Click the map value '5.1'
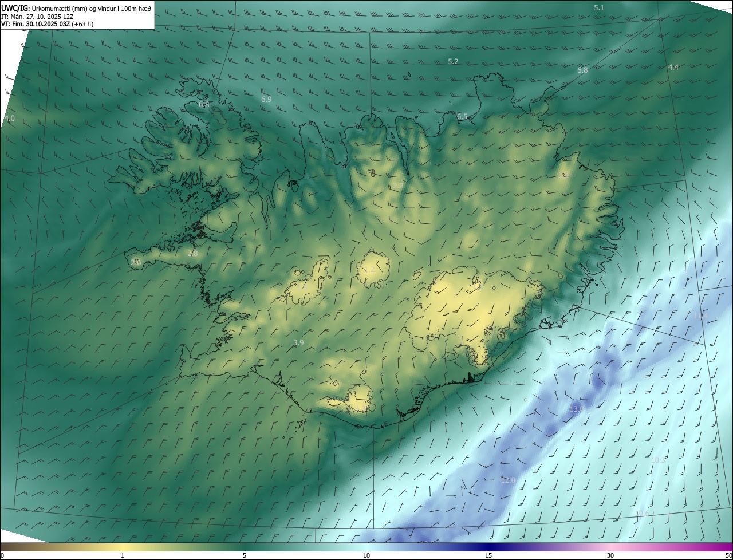This screenshot has width=733, height=560. click(x=599, y=7)
